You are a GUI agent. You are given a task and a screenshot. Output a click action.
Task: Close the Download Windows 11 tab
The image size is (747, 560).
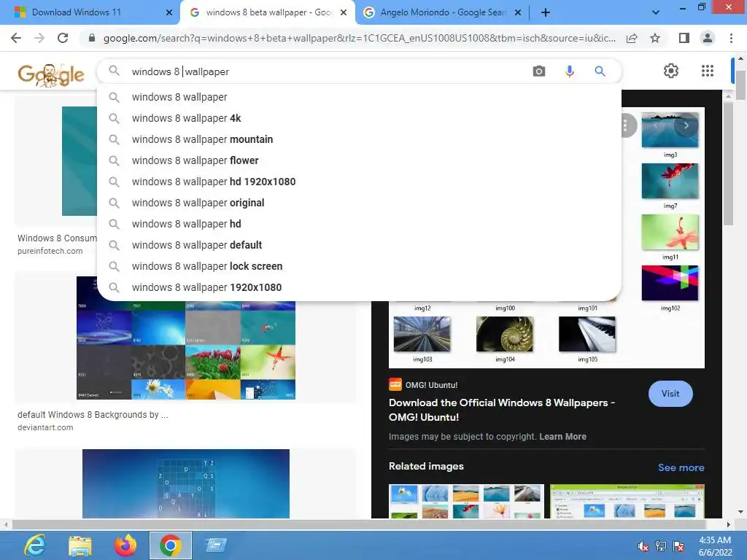(x=169, y=12)
